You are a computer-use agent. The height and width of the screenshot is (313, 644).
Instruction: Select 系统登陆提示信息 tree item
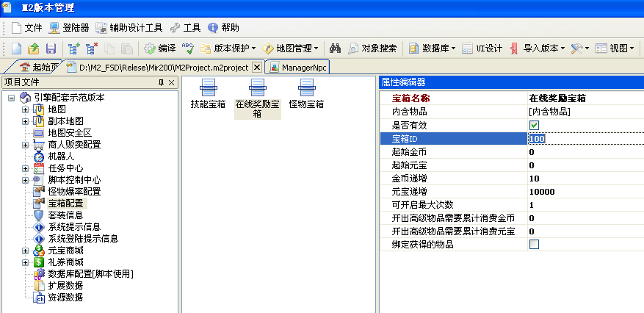tap(84, 239)
